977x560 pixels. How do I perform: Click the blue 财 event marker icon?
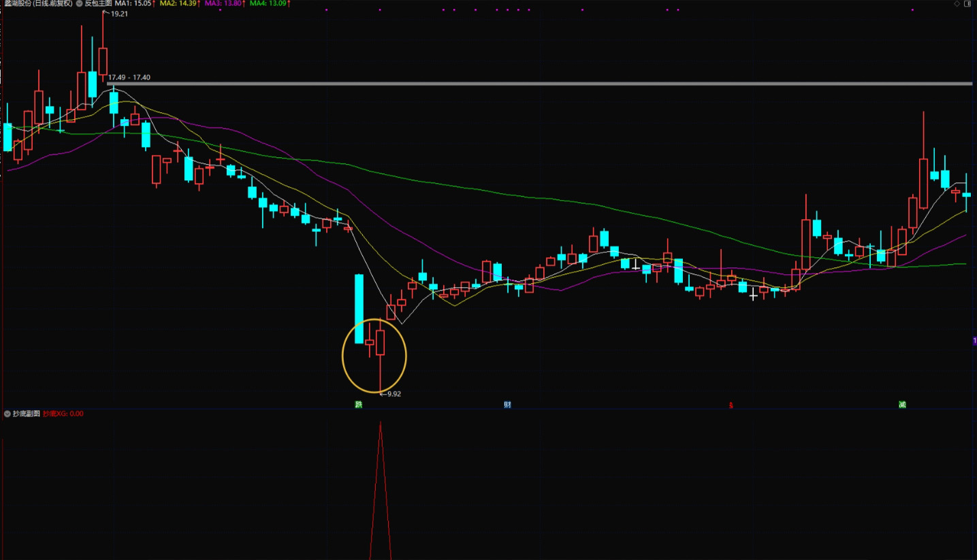click(507, 405)
